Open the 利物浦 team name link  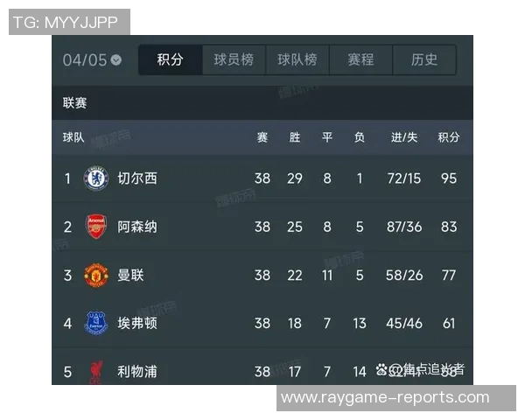[x=137, y=371]
